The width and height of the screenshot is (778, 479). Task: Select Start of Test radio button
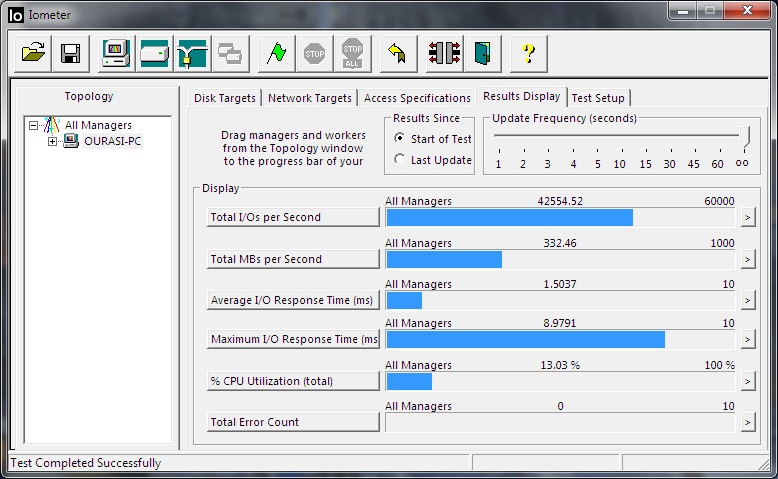coord(399,138)
